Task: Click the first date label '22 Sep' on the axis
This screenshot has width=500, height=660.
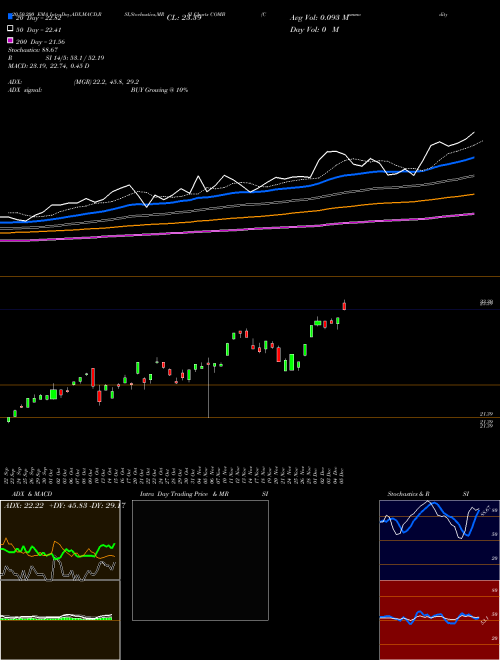Action: [x=7, y=475]
